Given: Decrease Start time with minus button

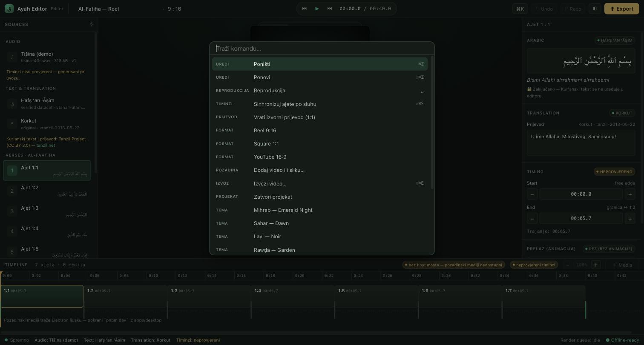Looking at the screenshot, I should click(x=532, y=194).
